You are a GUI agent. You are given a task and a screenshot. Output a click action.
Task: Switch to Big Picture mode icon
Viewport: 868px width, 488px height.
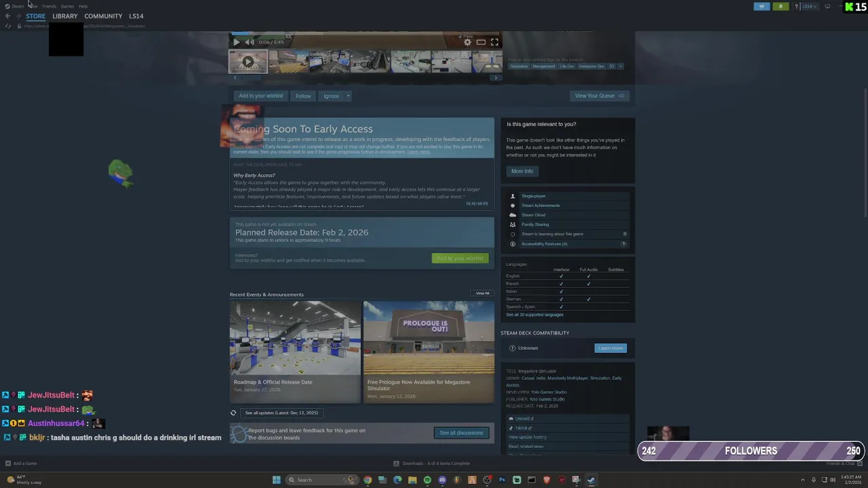827,6
